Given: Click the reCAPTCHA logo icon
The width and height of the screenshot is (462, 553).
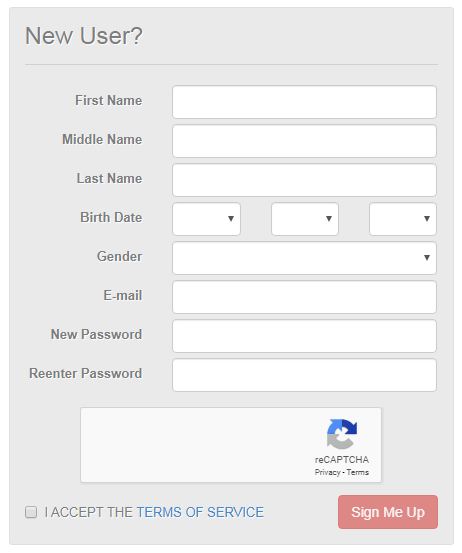Looking at the screenshot, I should point(342,434).
